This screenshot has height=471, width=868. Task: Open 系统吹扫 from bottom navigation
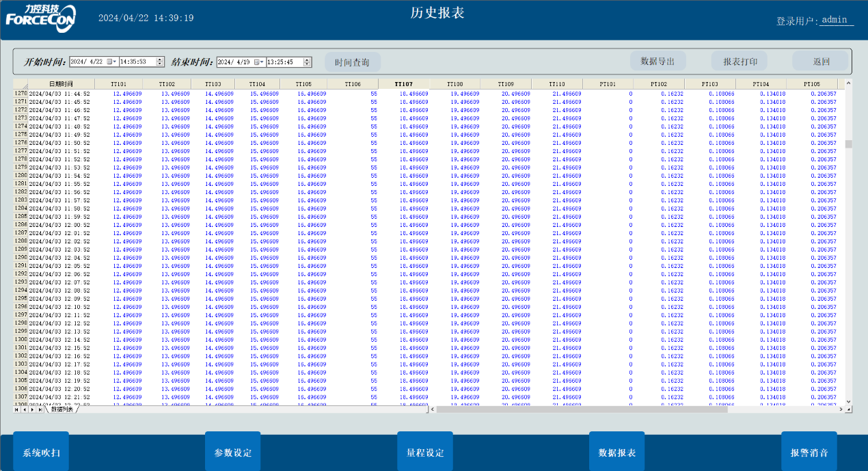pyautogui.click(x=41, y=453)
